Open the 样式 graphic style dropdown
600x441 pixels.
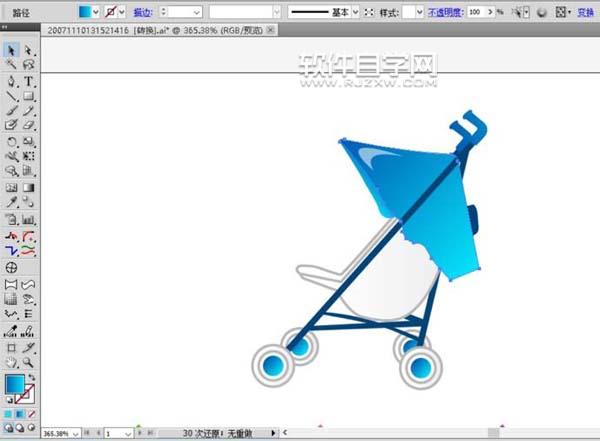click(x=420, y=13)
